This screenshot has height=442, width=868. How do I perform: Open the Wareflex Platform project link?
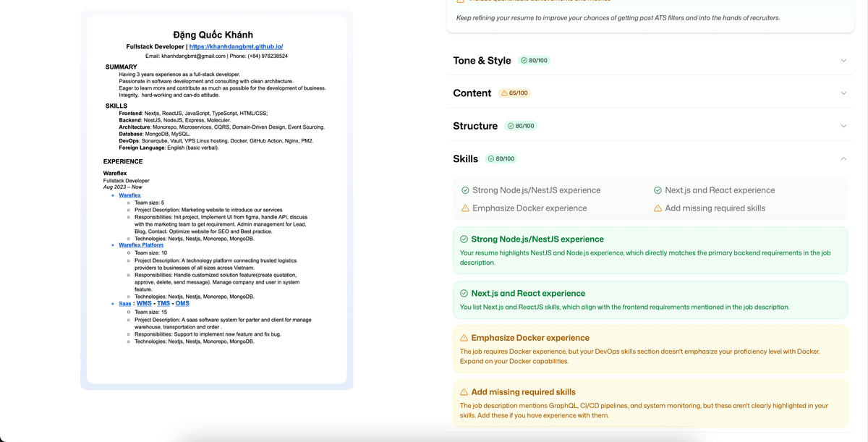pyautogui.click(x=141, y=245)
